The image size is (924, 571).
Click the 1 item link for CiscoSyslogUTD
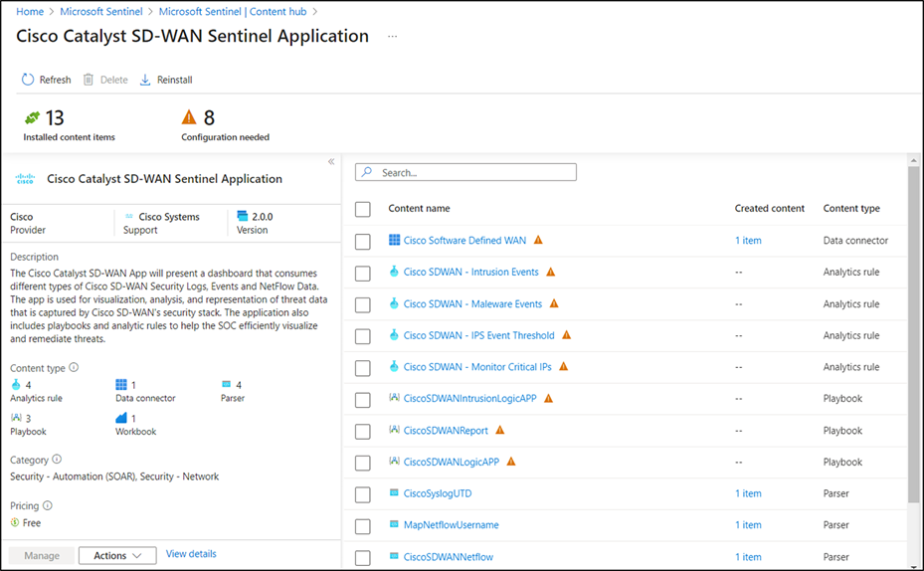(748, 493)
